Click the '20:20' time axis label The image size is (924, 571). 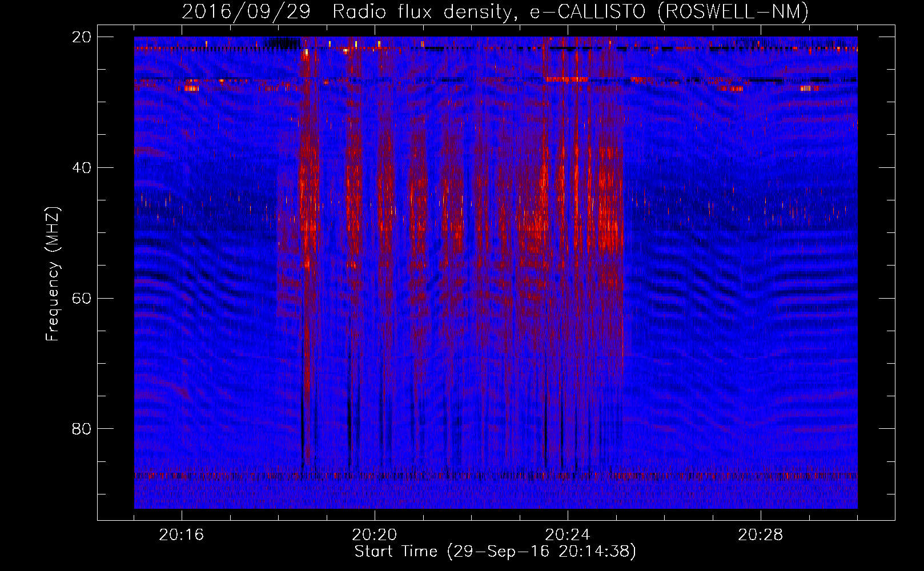(x=375, y=535)
